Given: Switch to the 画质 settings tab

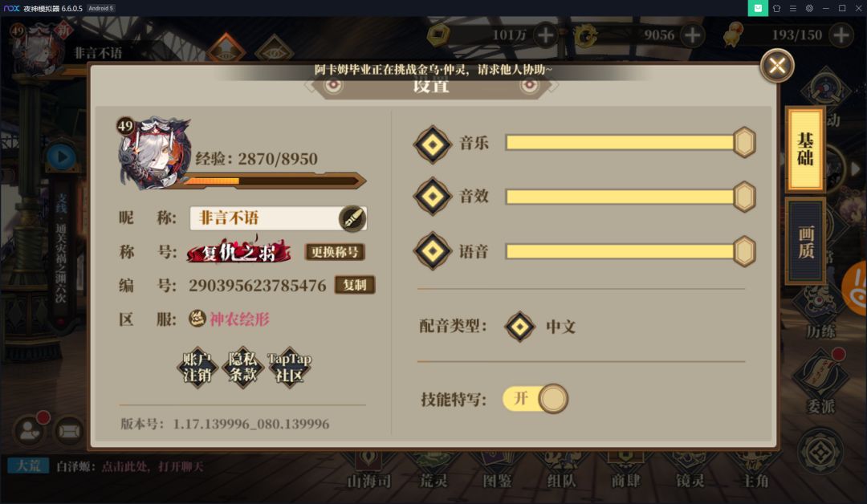Looking at the screenshot, I should click(x=805, y=242).
